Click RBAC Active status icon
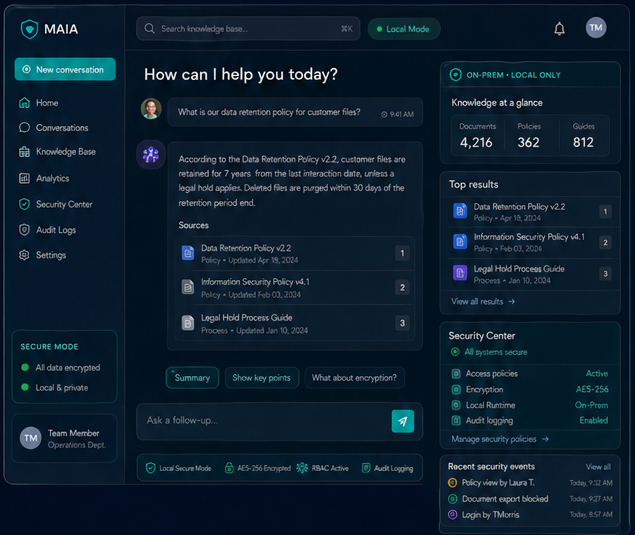This screenshot has width=635, height=535. point(302,468)
